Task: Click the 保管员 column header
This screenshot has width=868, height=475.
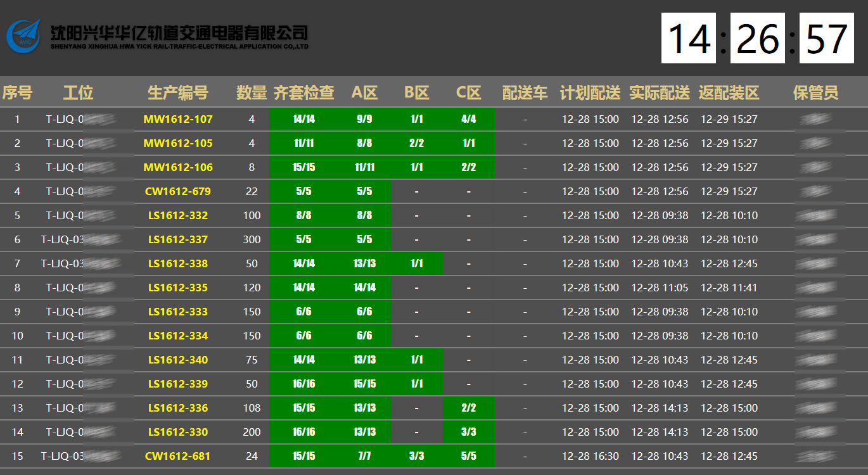Action: [816, 93]
